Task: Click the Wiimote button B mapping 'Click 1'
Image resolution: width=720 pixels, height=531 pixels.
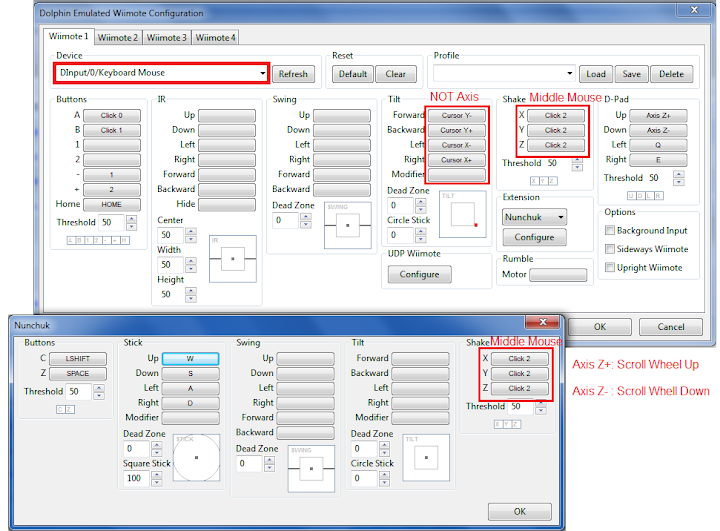Action: coord(112,130)
